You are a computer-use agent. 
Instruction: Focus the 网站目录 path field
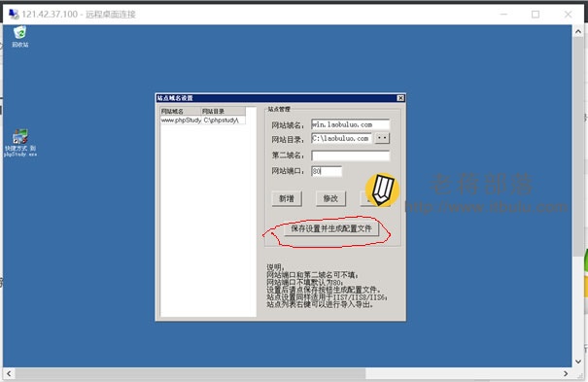342,138
